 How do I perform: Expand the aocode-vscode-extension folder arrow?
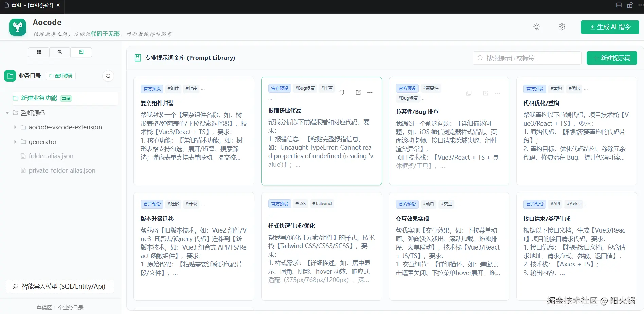tap(15, 127)
